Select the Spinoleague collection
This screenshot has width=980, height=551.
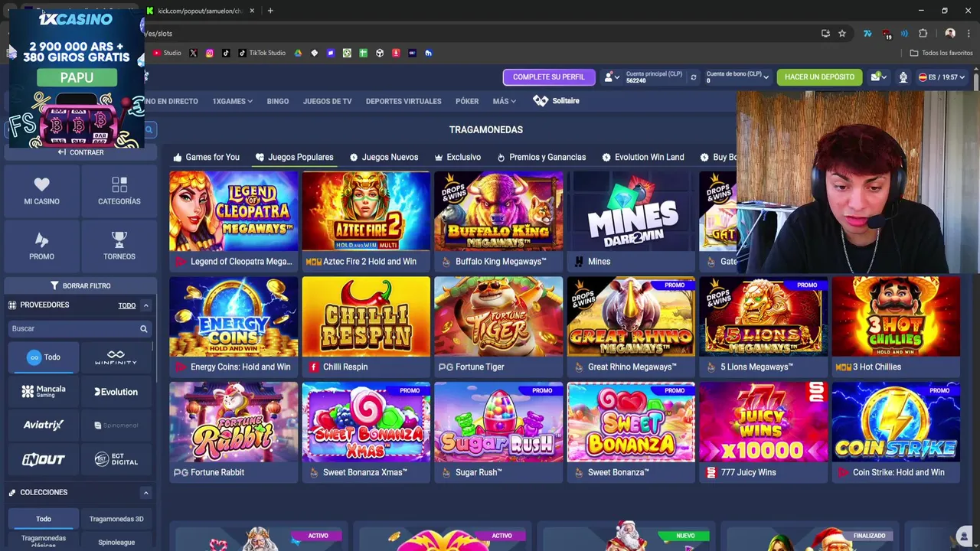(x=116, y=543)
